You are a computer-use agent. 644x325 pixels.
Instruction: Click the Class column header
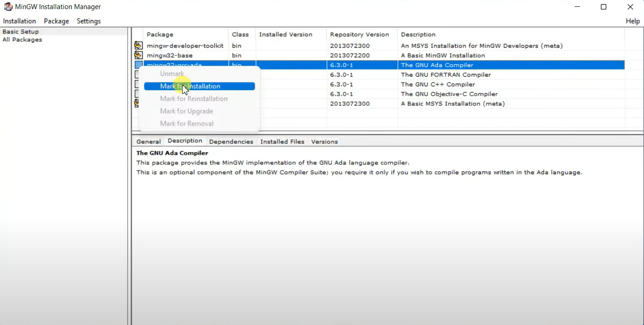pyautogui.click(x=240, y=34)
